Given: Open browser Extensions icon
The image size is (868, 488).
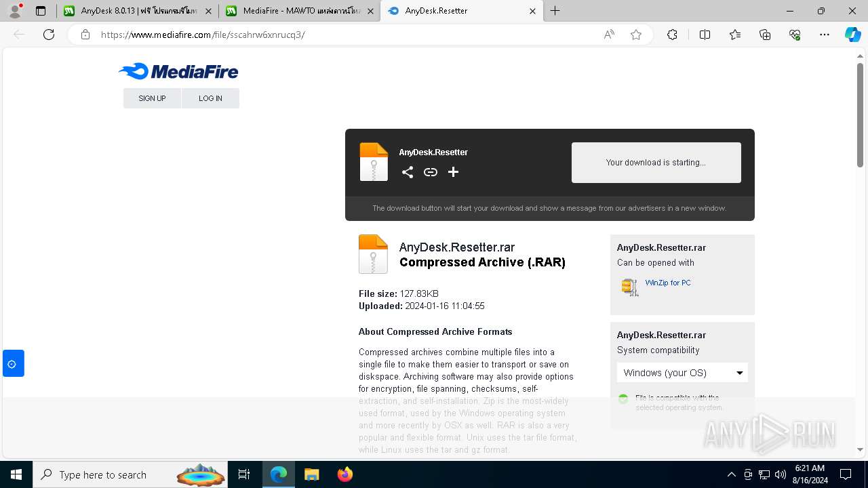Looking at the screenshot, I should (x=672, y=35).
